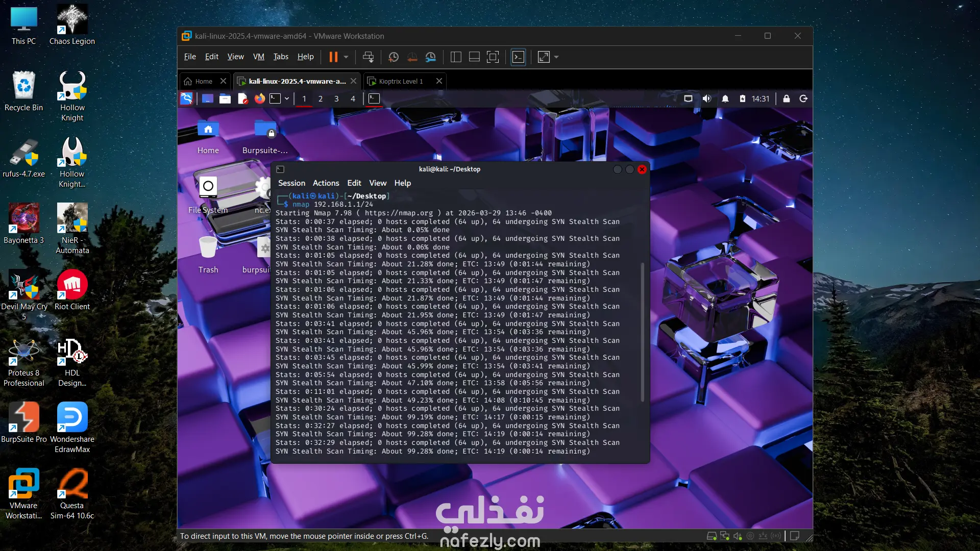Revert the VM to its previous snapshot
This screenshot has width=980, height=551.
pos(412,57)
